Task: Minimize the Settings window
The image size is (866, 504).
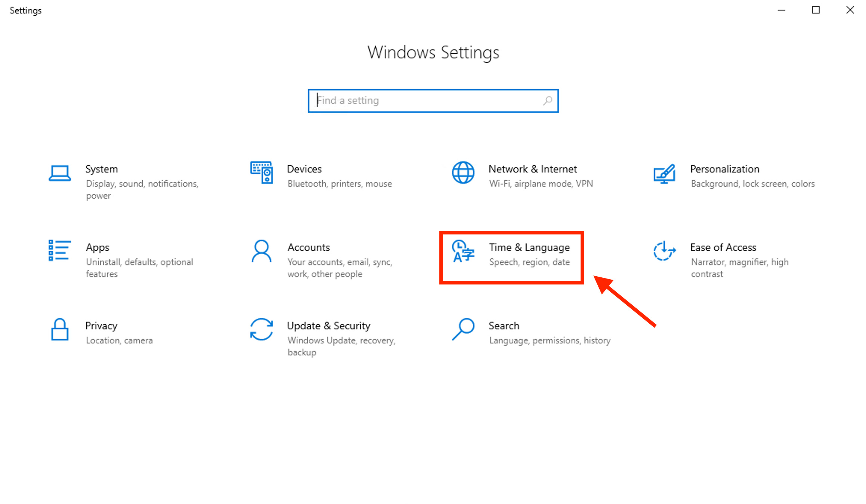Action: [x=782, y=10]
